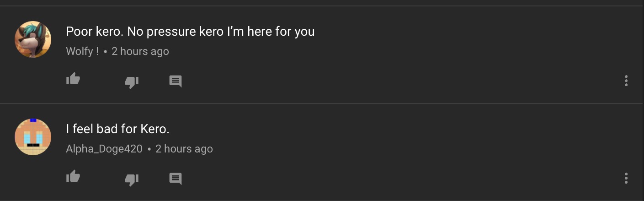Open more options for Alpha_Doge420's comment
Viewport: 644px width, 201px height.
tap(626, 178)
